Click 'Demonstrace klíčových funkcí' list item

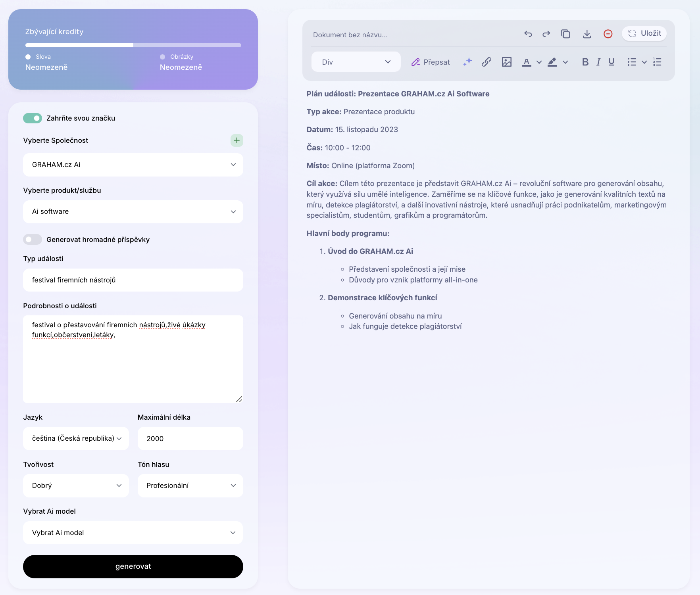coord(383,298)
